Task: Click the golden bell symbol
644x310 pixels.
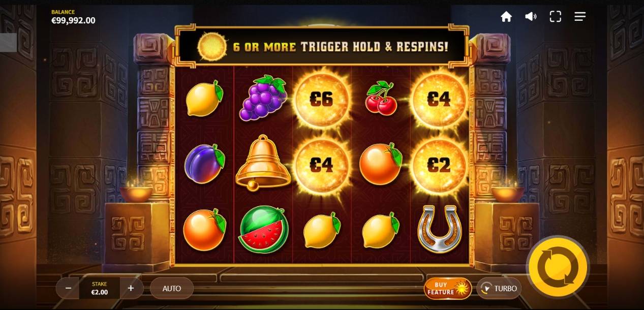Action: [x=263, y=163]
